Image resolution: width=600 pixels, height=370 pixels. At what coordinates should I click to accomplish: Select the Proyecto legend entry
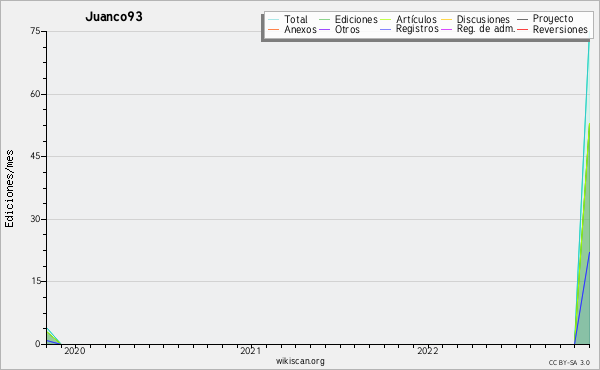pyautogui.click(x=553, y=19)
